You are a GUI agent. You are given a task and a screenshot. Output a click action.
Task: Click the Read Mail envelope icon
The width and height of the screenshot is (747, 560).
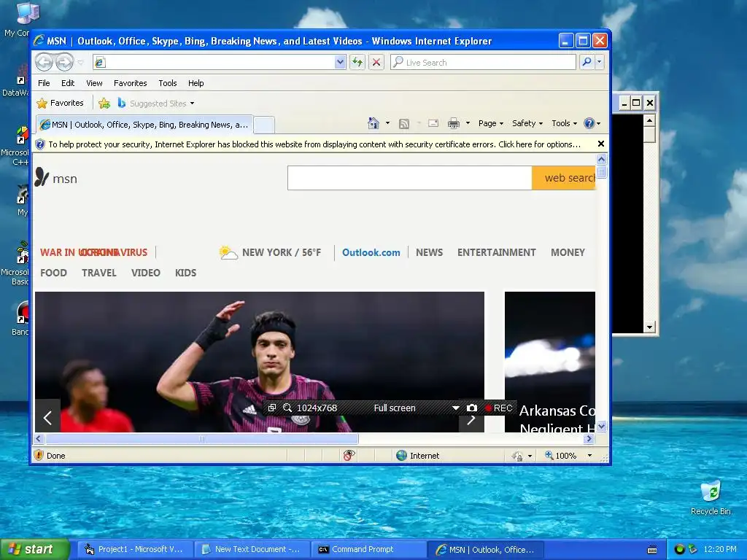pos(433,123)
